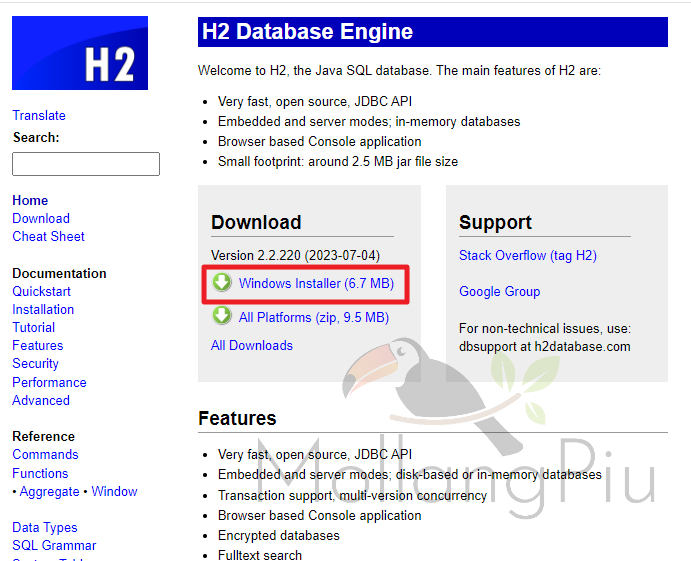Open the Installation documentation link

click(43, 309)
